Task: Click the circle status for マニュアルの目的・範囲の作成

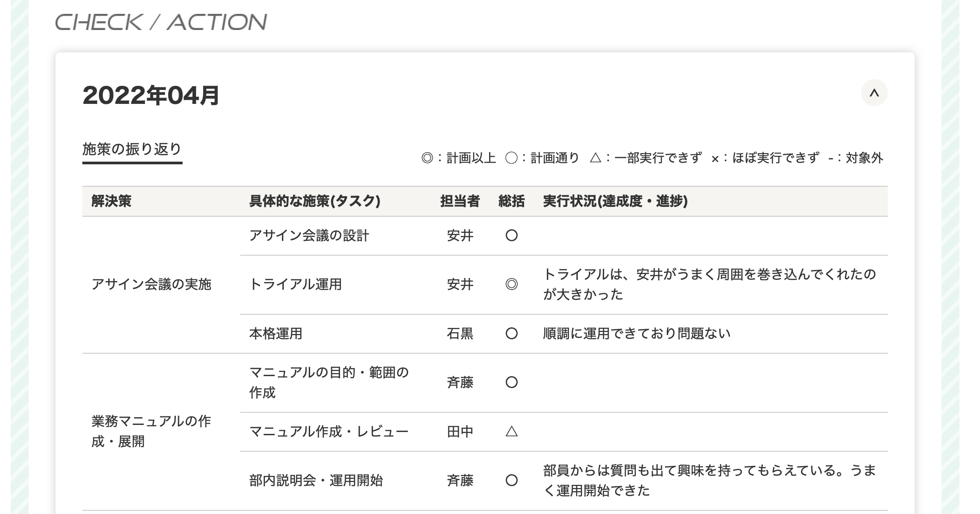Action: (511, 382)
